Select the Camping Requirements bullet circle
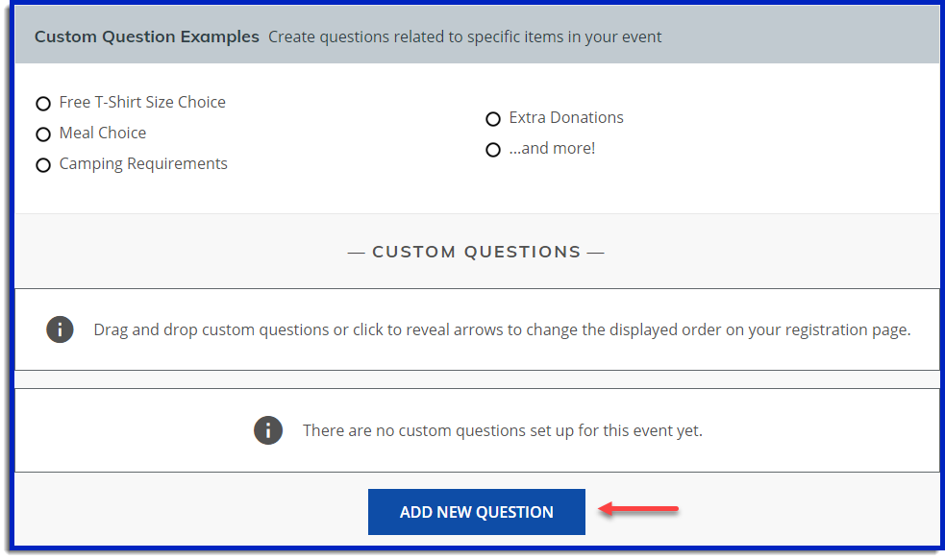945x560 pixels. click(43, 165)
